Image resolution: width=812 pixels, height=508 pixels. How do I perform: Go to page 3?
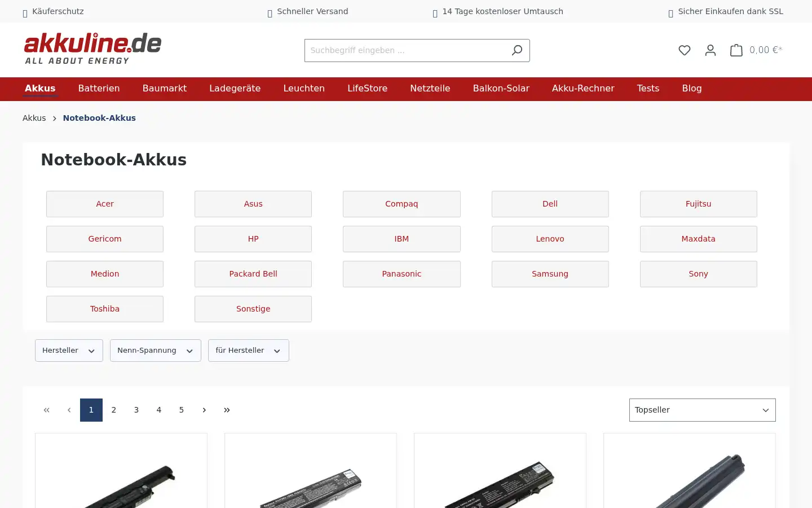point(136,410)
